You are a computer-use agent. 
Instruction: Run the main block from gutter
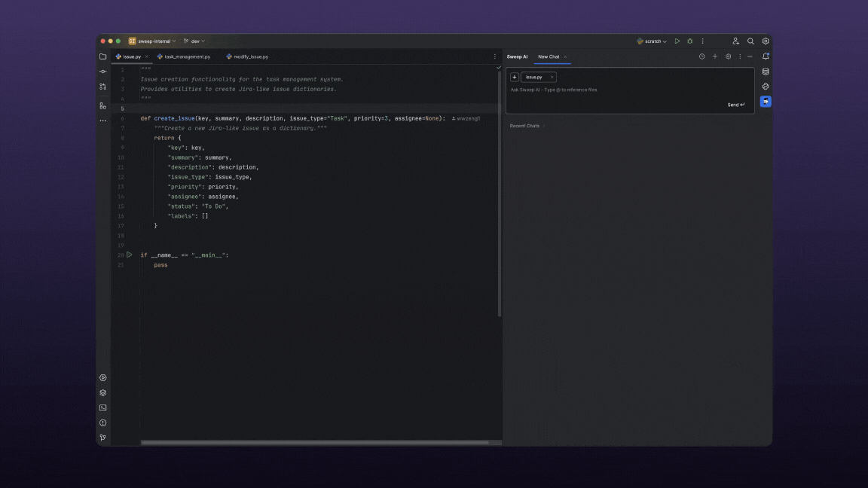click(x=130, y=255)
